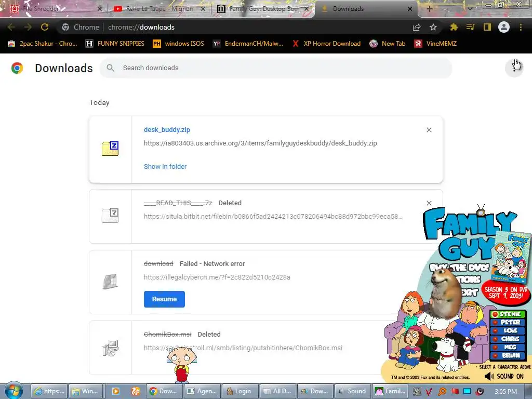Open Windows Explorer taskbar button

coord(87,391)
